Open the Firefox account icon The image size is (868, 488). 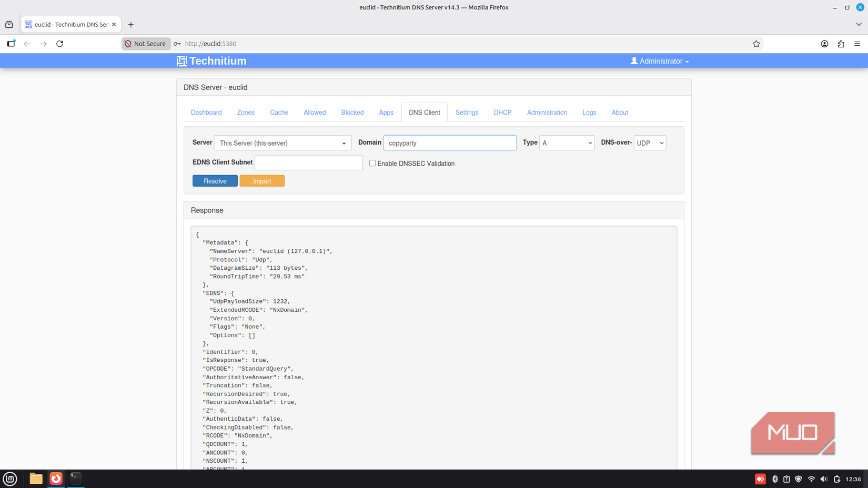[825, 44]
